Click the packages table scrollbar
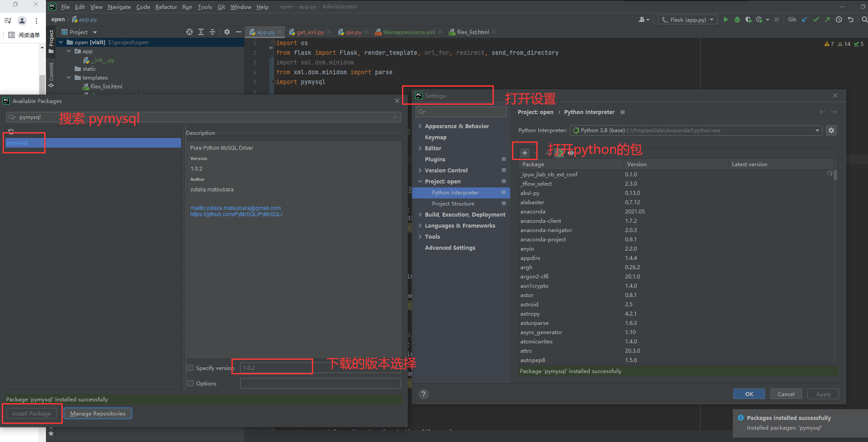 835,175
